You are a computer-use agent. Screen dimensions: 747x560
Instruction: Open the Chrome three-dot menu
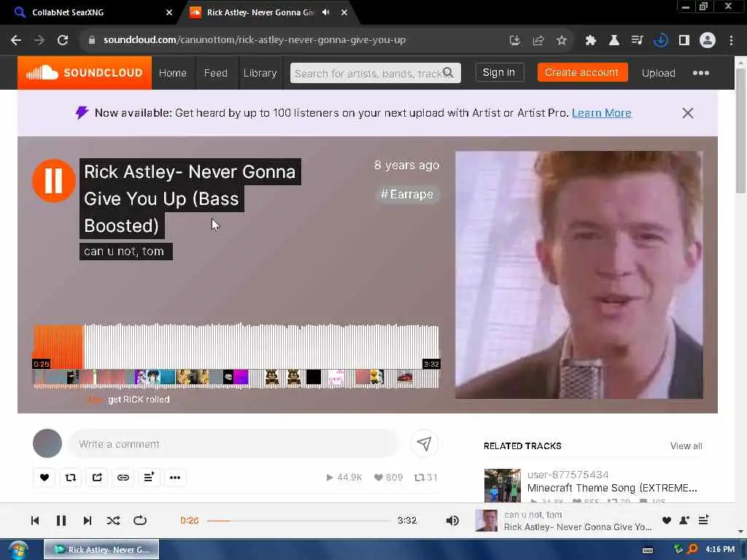point(731,41)
